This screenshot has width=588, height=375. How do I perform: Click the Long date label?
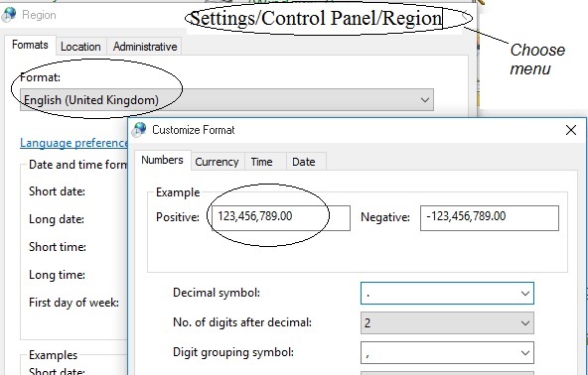(x=57, y=219)
